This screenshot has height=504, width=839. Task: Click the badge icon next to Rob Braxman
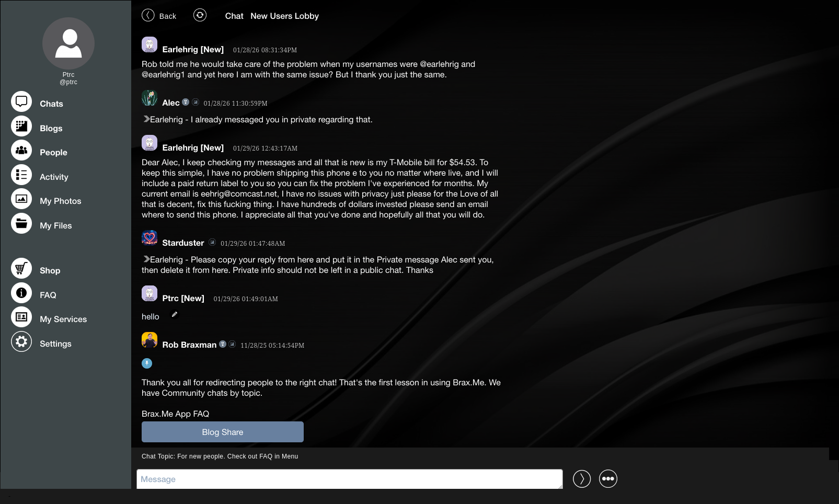[x=223, y=344]
